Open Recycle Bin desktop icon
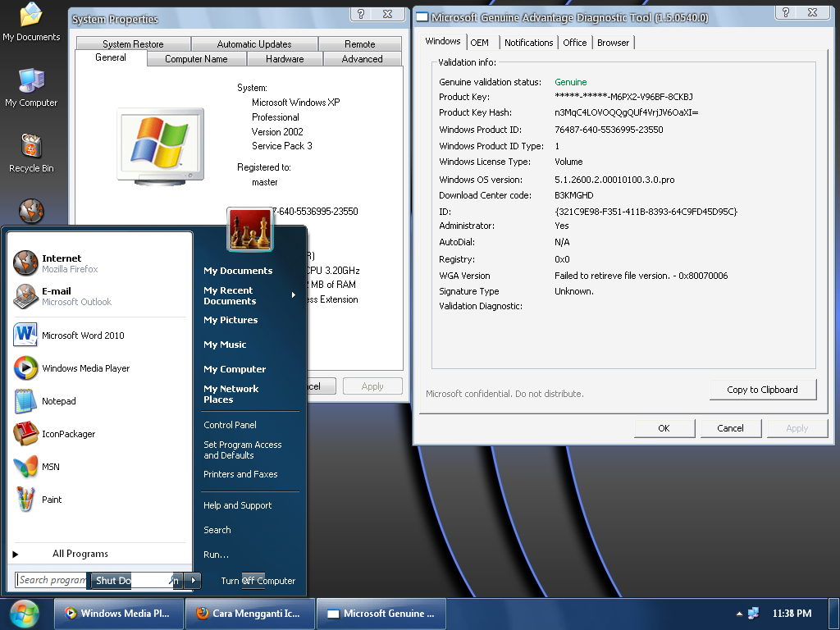Screen dimensions: 840x630 point(31,153)
